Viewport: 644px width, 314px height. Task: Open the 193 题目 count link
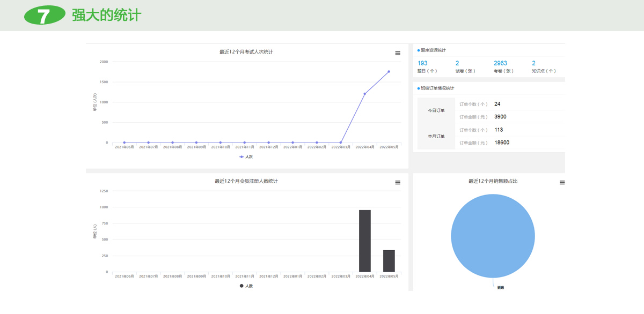pos(422,63)
